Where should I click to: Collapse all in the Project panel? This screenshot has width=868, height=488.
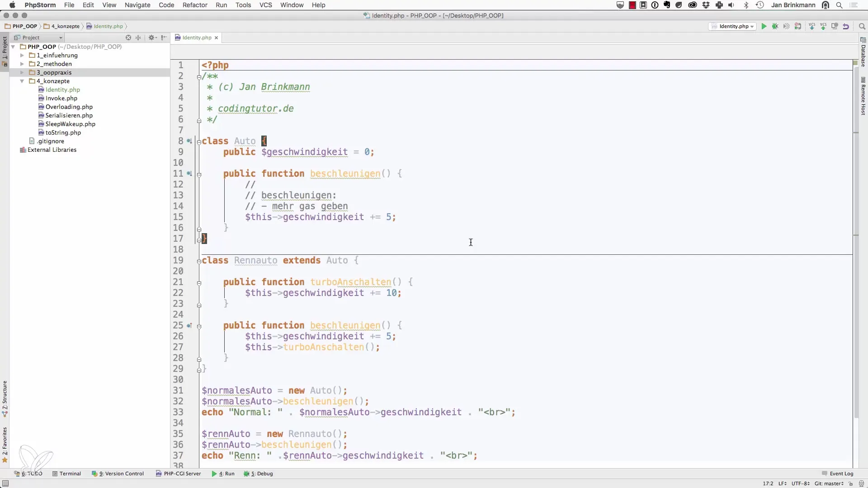pos(138,38)
